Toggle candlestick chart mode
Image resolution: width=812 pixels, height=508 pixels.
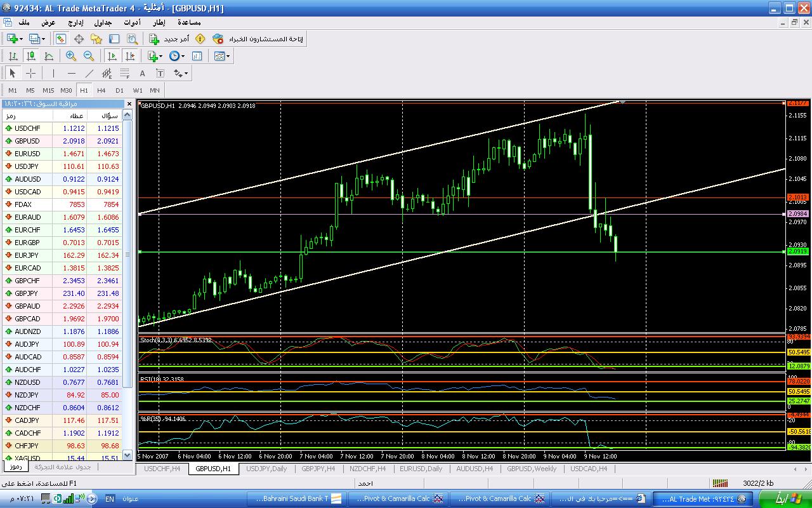pyautogui.click(x=30, y=56)
